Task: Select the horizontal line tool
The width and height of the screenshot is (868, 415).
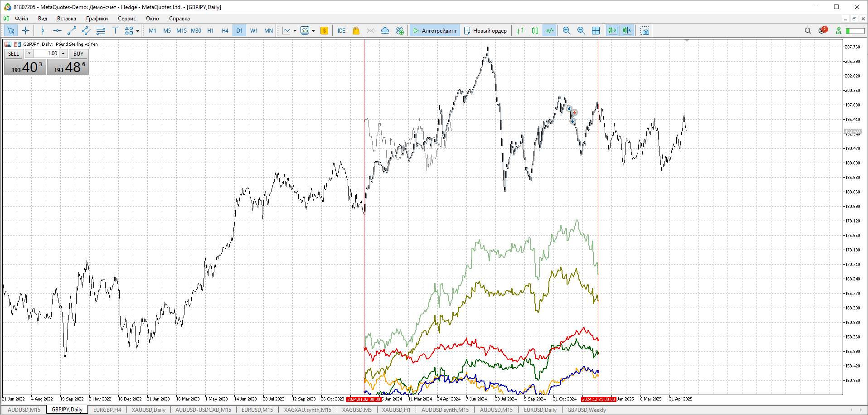Action: [x=57, y=31]
